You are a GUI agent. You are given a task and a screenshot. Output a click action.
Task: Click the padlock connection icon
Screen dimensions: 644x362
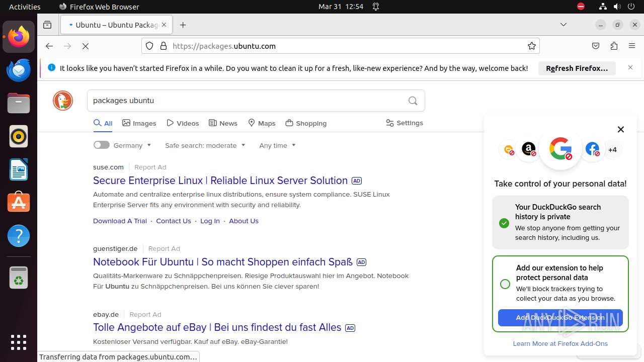163,46
